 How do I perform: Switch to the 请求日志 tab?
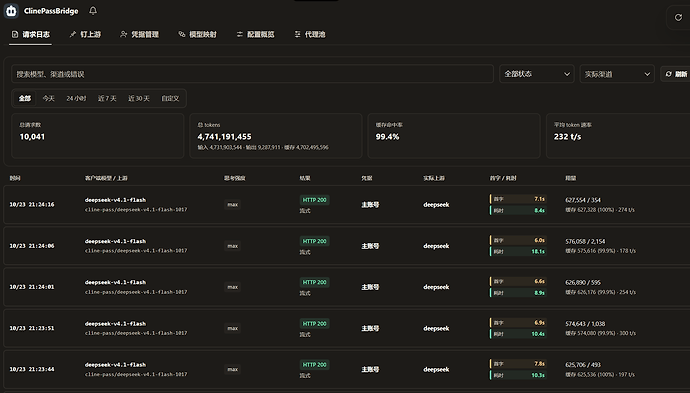[30, 34]
